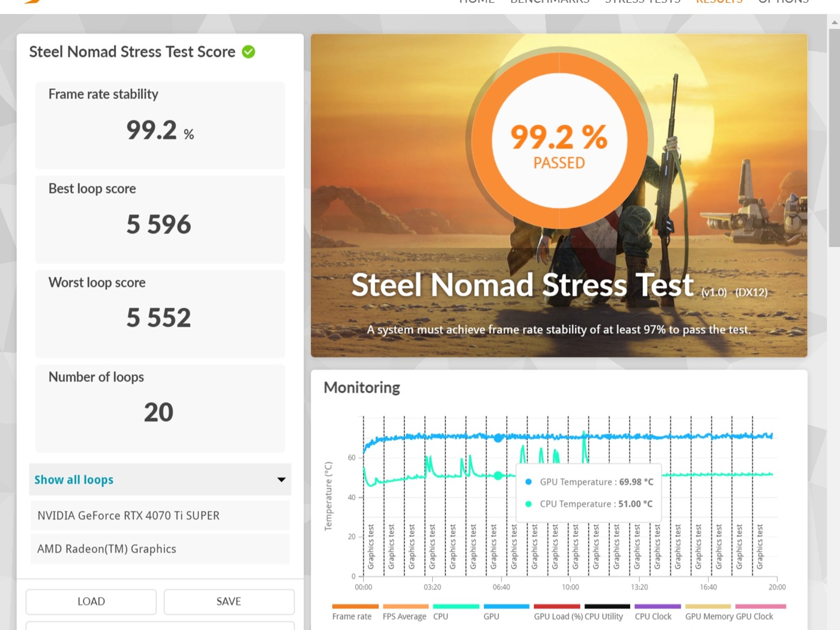
Task: Click the Monitoring section heading
Action: tap(362, 388)
